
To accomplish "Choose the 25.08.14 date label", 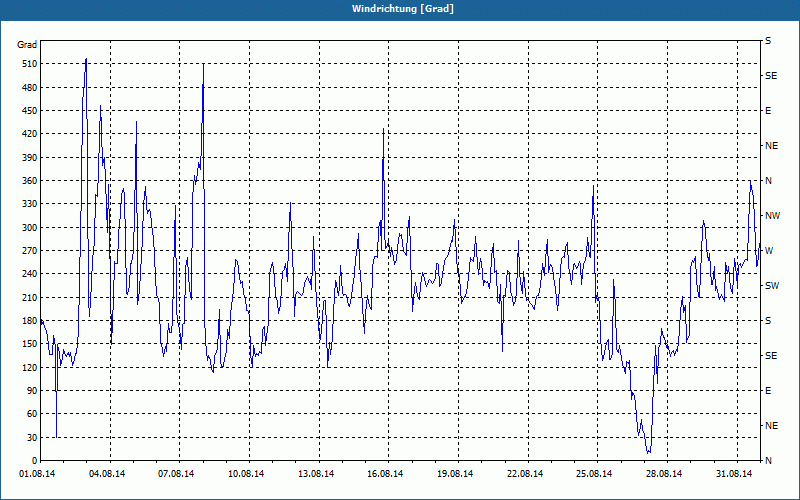I will (594, 474).
